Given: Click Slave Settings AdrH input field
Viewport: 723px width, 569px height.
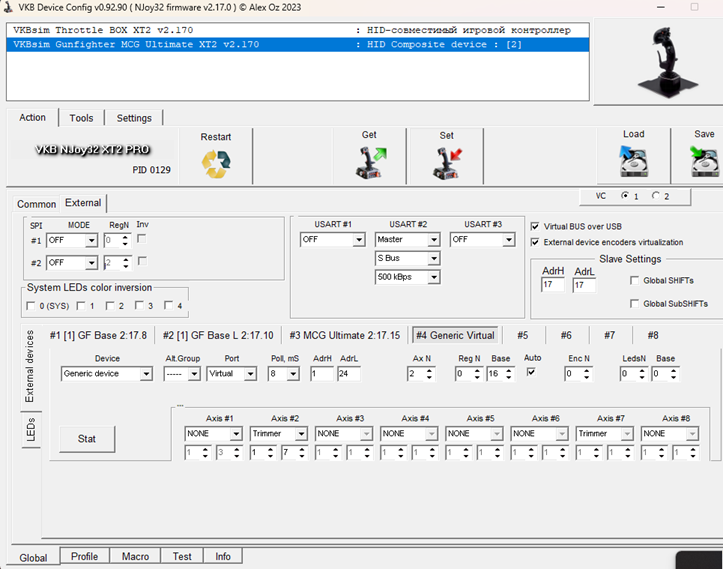Looking at the screenshot, I should click(552, 284).
